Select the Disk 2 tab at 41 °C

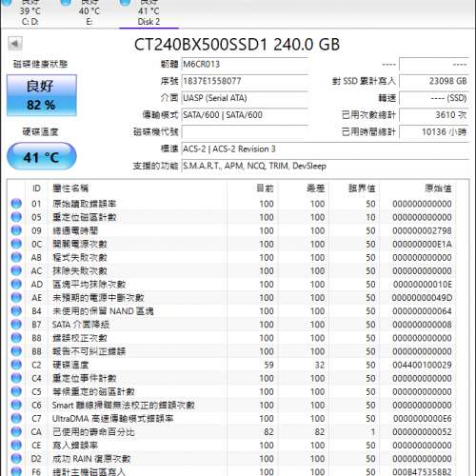pyautogui.click(x=149, y=14)
